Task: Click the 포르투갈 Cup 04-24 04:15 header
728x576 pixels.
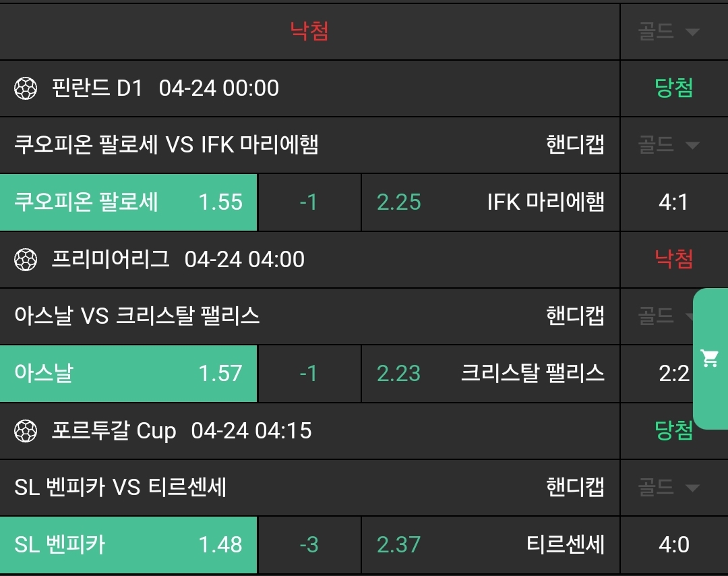Action: click(181, 431)
